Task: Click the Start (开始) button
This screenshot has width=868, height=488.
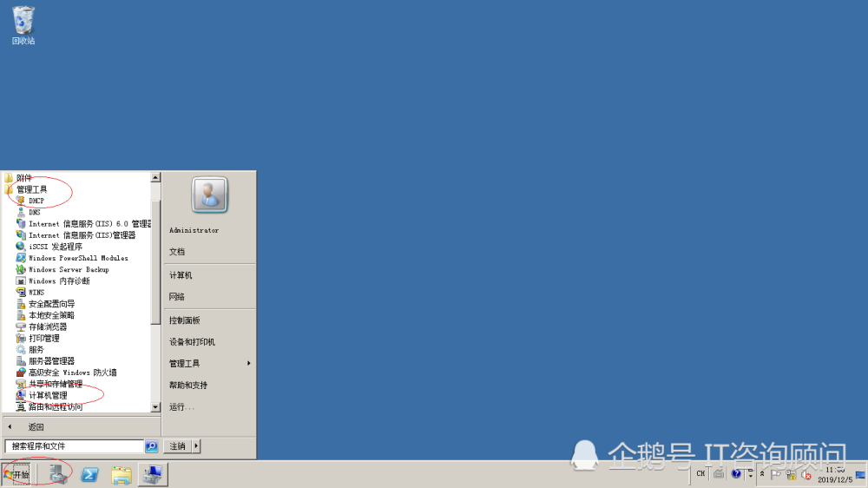Action: click(16, 474)
